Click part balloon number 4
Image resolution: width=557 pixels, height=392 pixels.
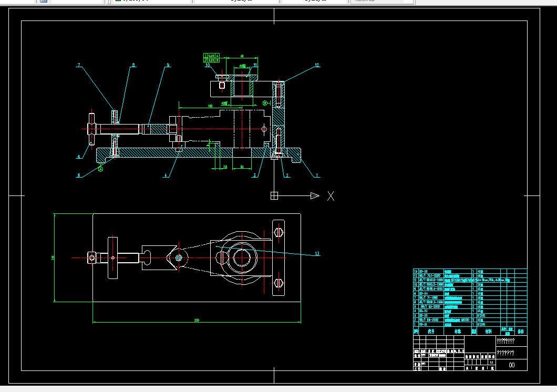coord(166,175)
